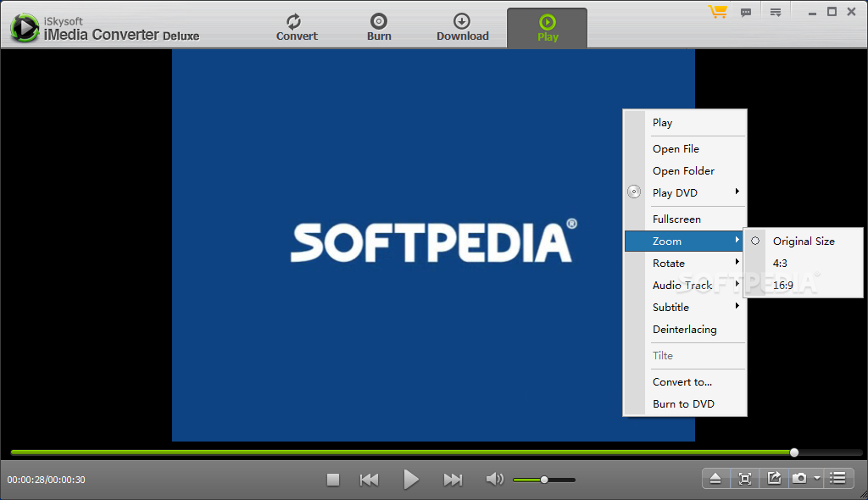This screenshot has width=868, height=500.
Task: Click the eject open-file icon
Action: pos(715,479)
